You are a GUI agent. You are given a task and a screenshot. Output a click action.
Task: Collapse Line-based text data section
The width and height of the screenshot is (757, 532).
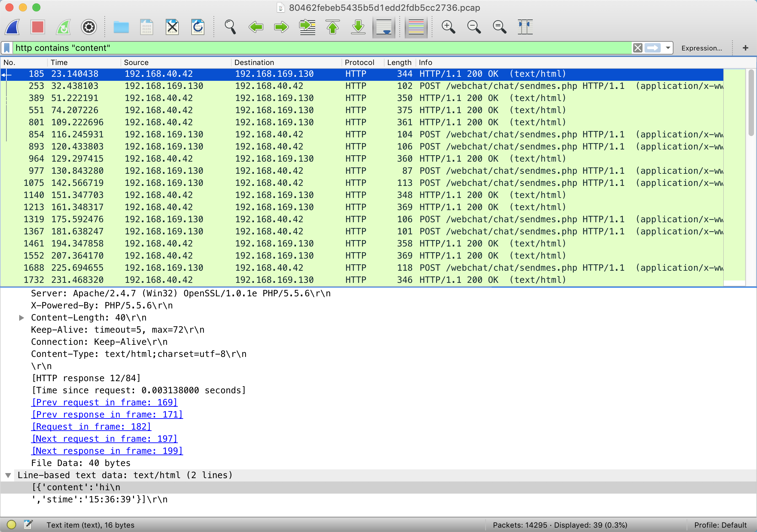(x=8, y=475)
